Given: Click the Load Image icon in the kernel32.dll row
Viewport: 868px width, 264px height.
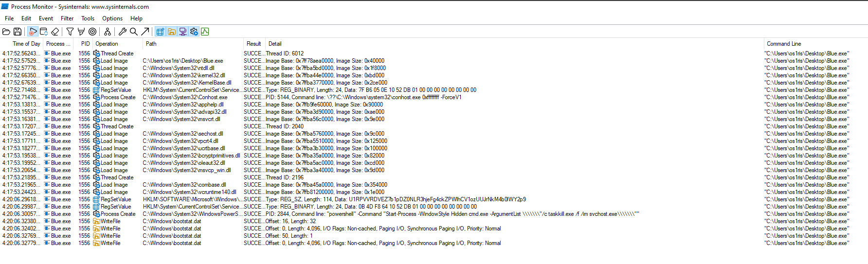Looking at the screenshot, I should coord(96,75).
